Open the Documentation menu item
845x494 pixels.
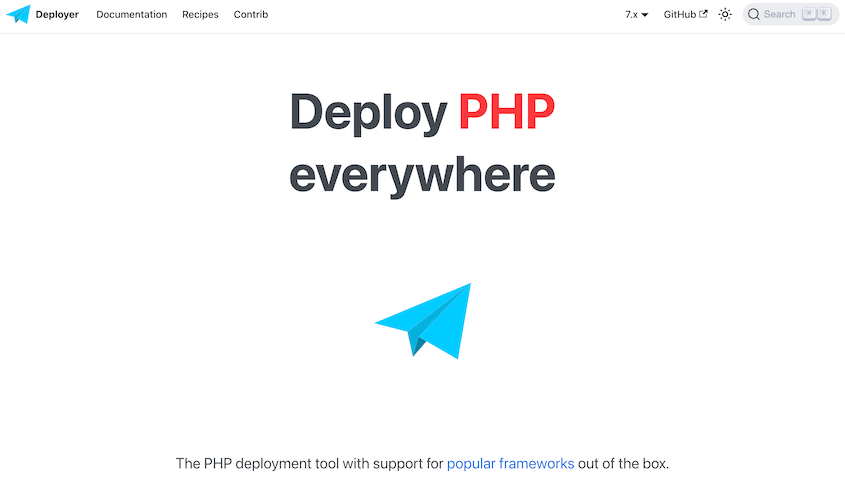pyautogui.click(x=131, y=15)
